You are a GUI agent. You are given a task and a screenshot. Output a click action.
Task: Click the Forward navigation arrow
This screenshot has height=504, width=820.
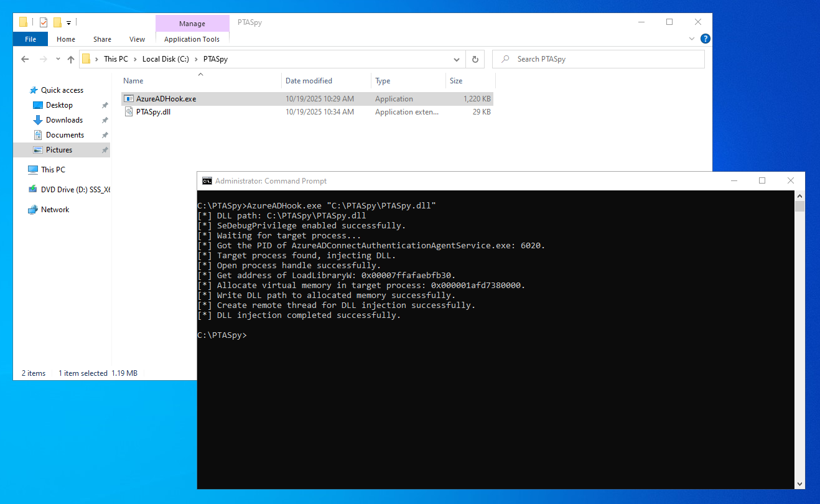point(43,59)
